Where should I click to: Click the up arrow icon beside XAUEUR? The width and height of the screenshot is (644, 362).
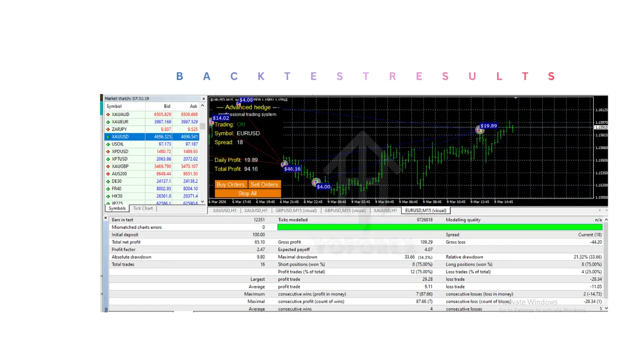(x=108, y=122)
